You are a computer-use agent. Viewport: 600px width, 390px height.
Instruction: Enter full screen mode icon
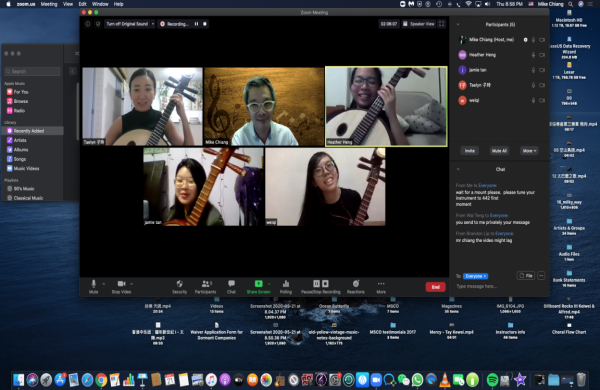point(442,24)
